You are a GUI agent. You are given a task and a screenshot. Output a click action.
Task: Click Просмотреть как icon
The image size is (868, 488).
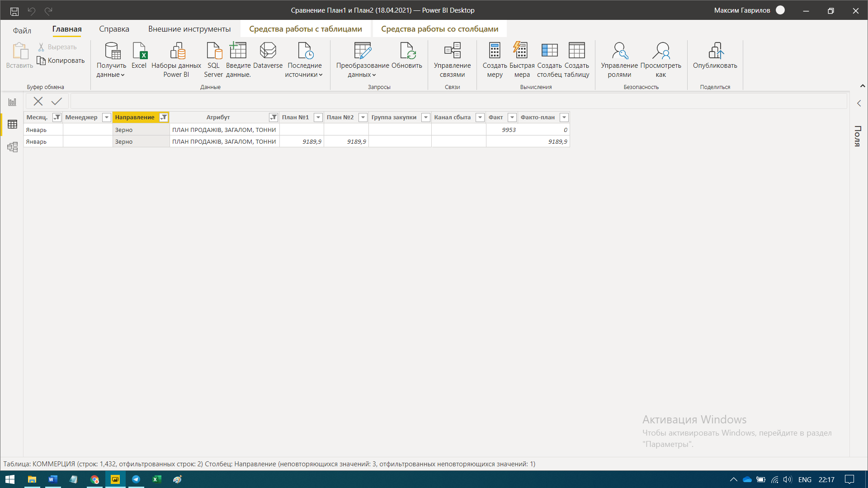coord(661,51)
